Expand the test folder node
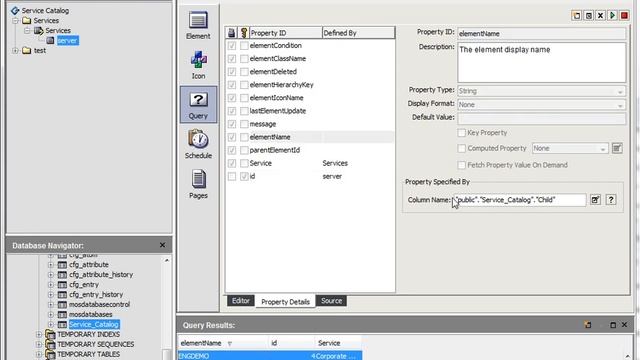The image size is (640, 360). [x=16, y=50]
